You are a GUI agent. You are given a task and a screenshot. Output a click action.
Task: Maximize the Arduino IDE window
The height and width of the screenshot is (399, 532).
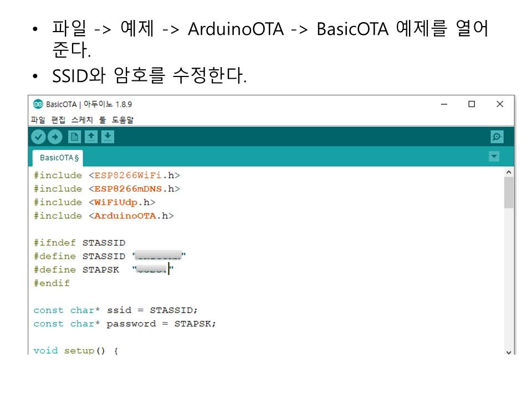click(472, 104)
